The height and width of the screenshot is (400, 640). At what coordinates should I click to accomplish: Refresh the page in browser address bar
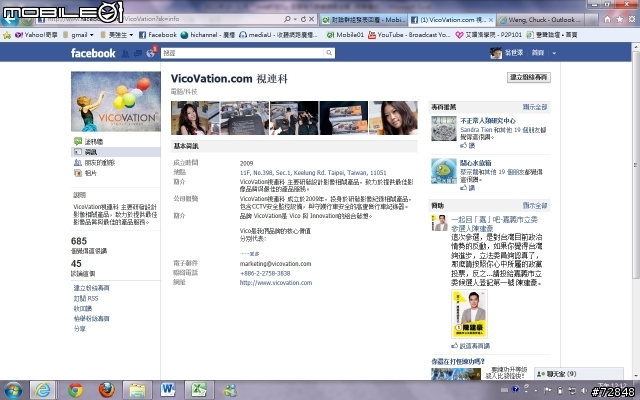pos(303,19)
